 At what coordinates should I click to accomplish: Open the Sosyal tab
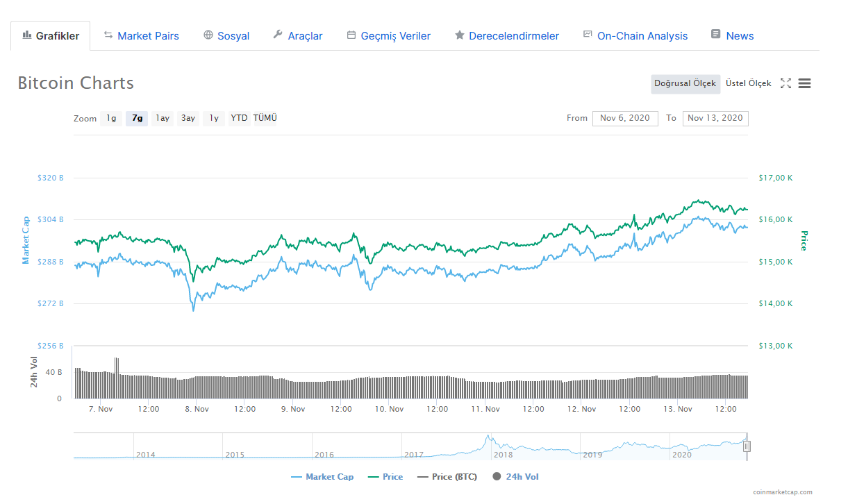(x=226, y=35)
